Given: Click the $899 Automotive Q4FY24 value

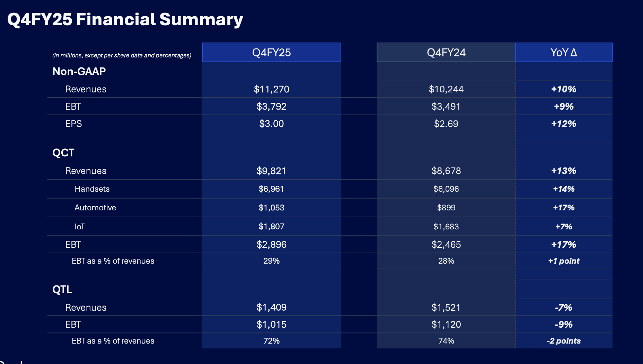Looking at the screenshot, I should 446,208.
